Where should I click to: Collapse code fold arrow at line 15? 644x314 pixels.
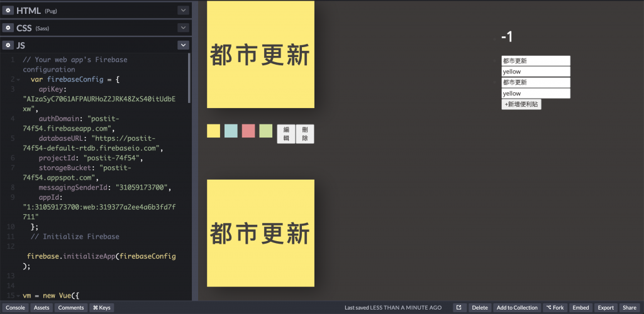pyautogui.click(x=18, y=296)
